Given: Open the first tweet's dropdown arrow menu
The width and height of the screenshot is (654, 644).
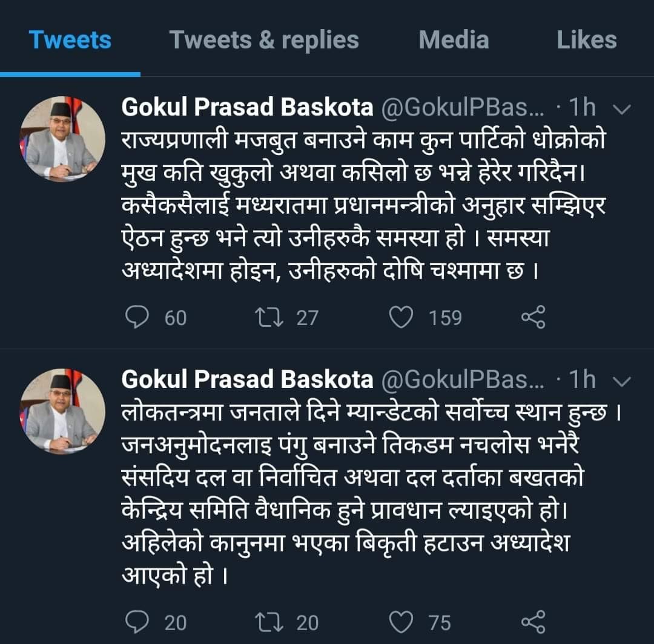Looking at the screenshot, I should (622, 109).
